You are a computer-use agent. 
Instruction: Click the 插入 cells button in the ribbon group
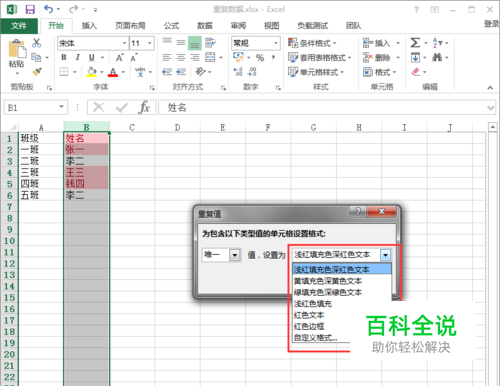point(377,43)
